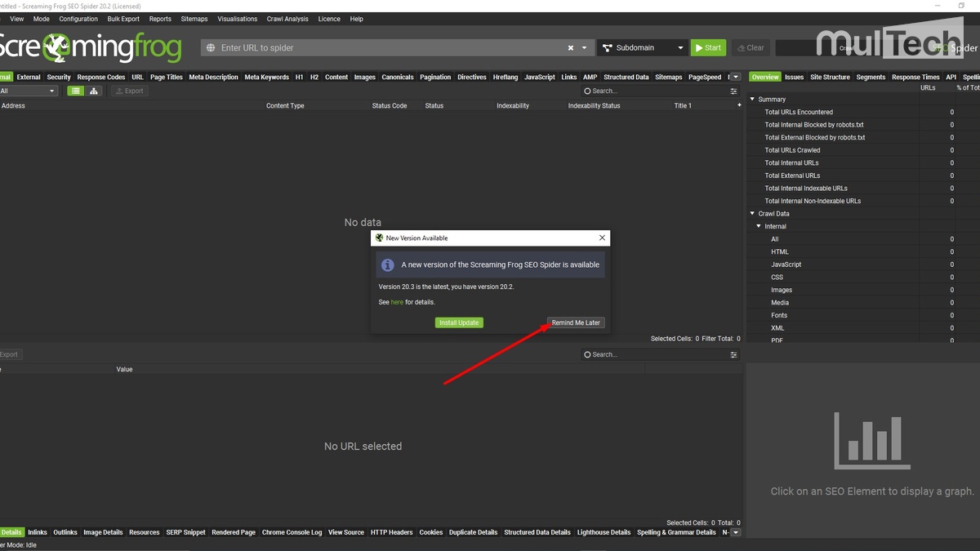Click the plus icon to add columns
This screenshot has width=980, height=551.
tap(739, 105)
